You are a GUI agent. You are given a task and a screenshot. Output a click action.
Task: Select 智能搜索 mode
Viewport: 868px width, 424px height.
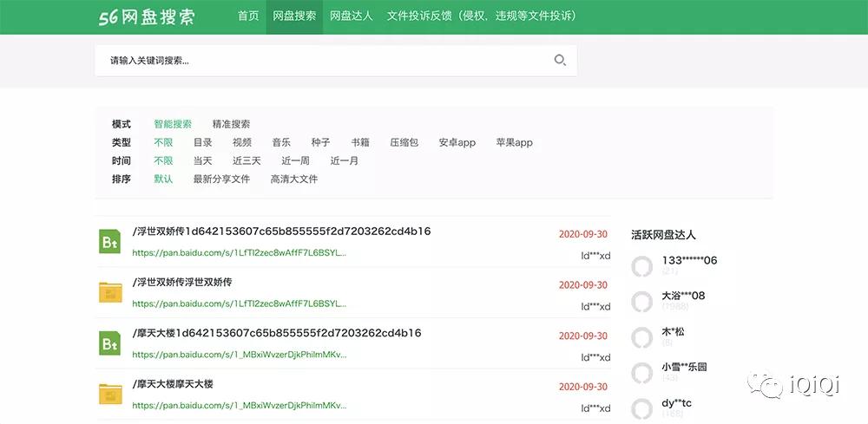(x=173, y=124)
